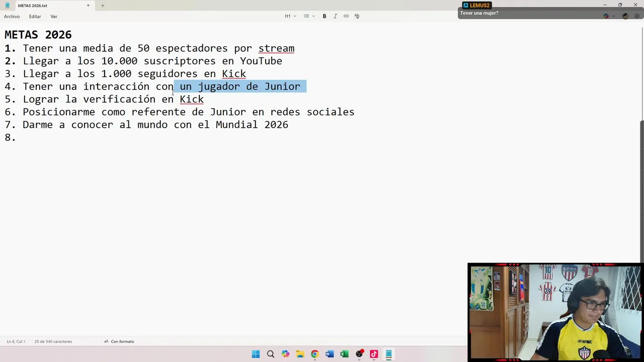Image resolution: width=644 pixels, height=362 pixels.
Task: Toggle bold formatting in Notepad toolbar
Action: pos(325,16)
